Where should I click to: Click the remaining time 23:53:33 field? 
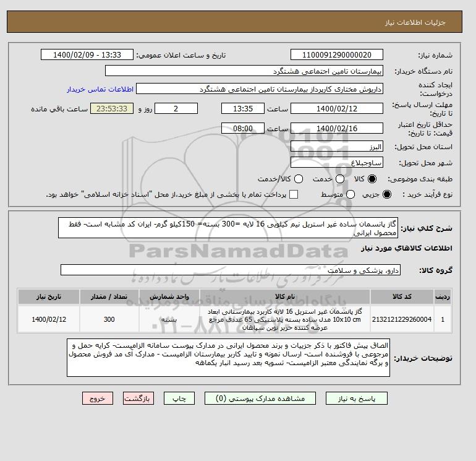(112, 109)
